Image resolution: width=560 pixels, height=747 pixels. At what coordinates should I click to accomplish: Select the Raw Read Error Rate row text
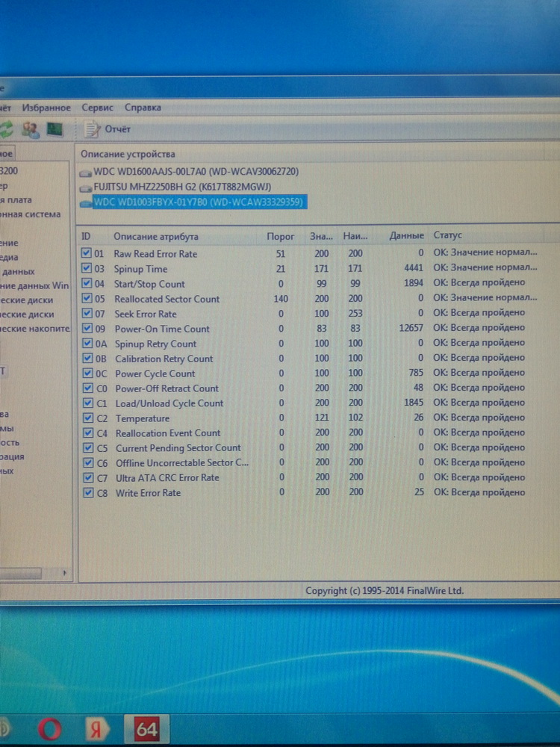(155, 254)
